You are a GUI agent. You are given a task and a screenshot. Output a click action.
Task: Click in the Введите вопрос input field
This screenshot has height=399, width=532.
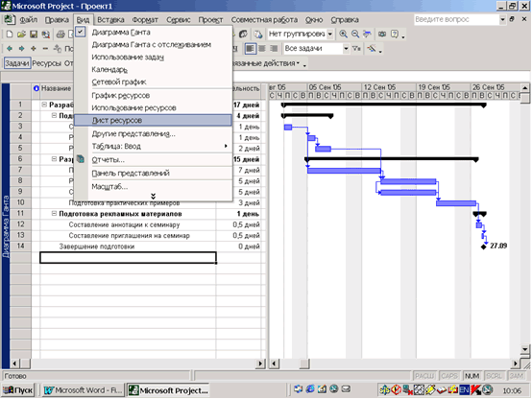(x=456, y=19)
